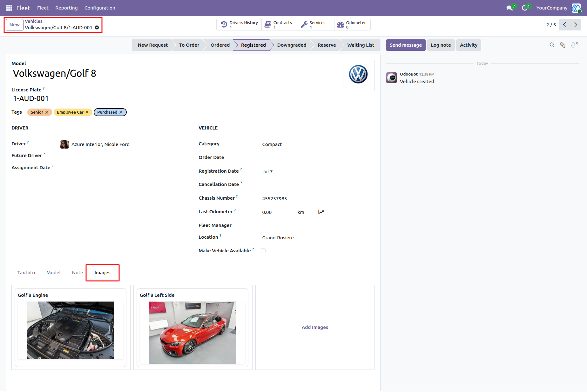Screen dimensions: 587x392
Task: Click the Activity button
Action: [469, 45]
